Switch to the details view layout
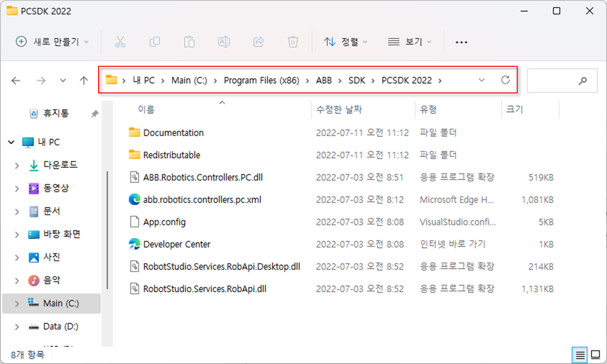This screenshot has height=364, width=607. (x=580, y=355)
